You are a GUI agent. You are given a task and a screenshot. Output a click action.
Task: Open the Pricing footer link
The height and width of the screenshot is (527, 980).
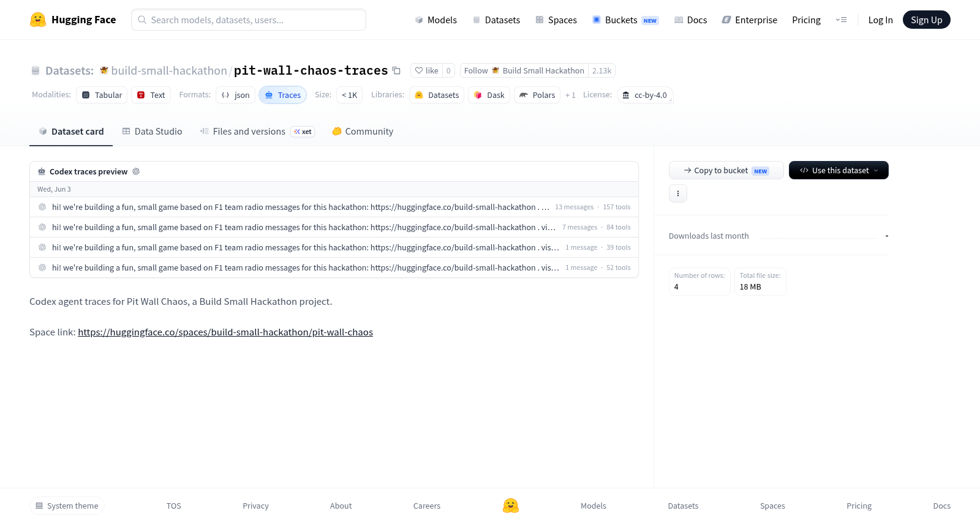[859, 506]
